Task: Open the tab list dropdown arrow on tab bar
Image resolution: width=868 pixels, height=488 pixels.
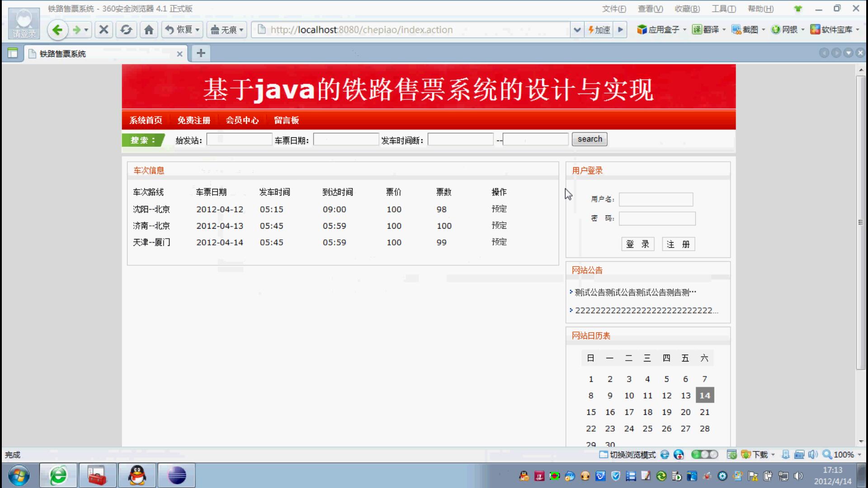Action: pyautogui.click(x=848, y=53)
